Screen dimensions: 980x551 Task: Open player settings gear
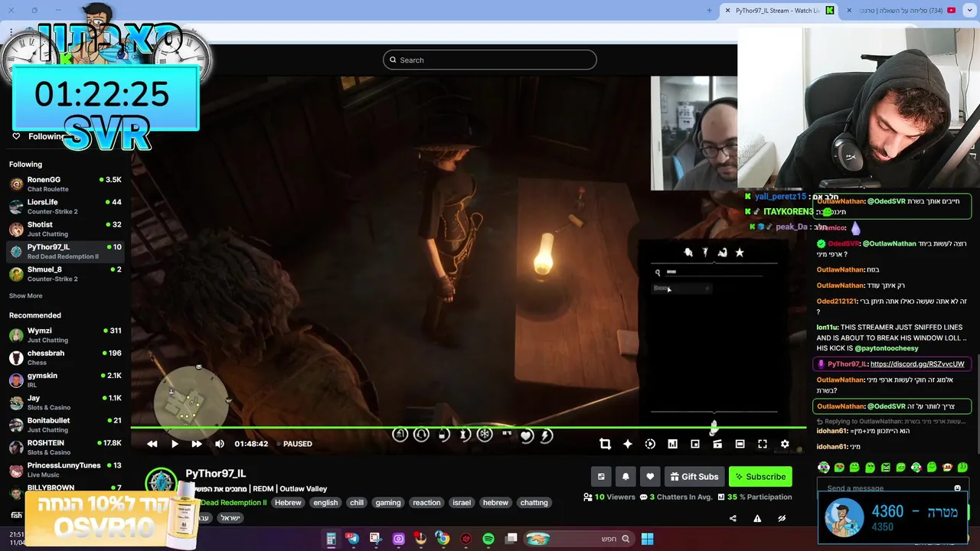(x=785, y=444)
